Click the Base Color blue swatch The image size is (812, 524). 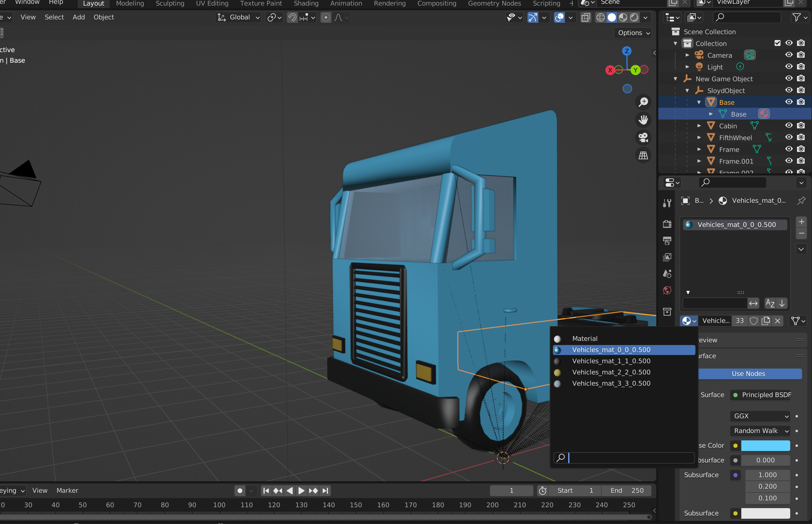coord(765,445)
